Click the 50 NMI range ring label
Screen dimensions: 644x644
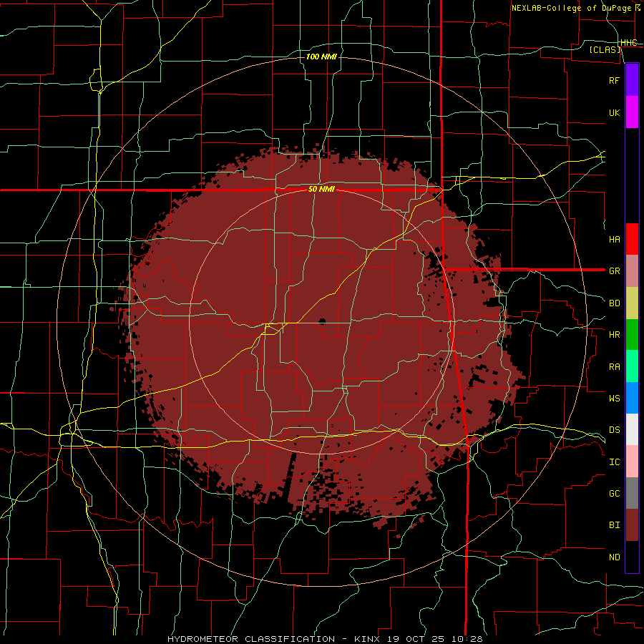click(321, 190)
